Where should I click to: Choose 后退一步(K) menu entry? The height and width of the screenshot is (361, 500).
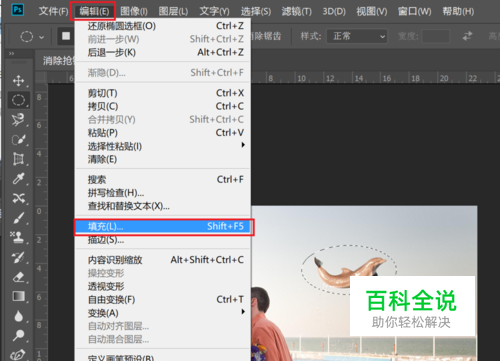click(163, 52)
